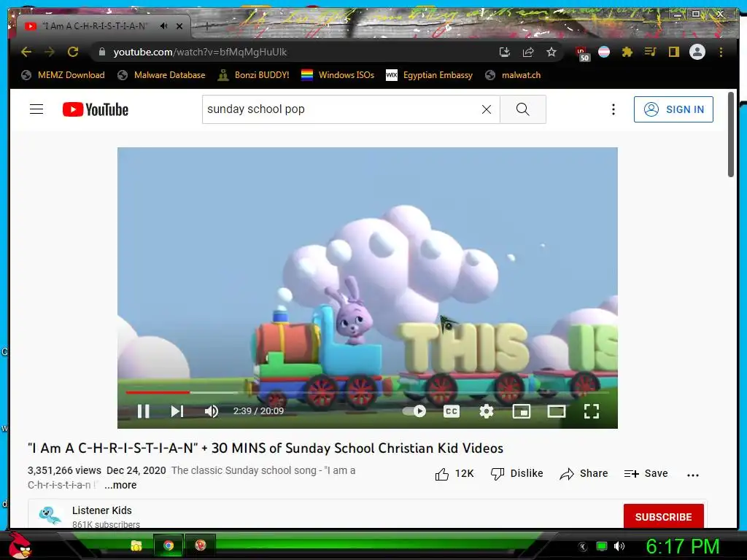The width and height of the screenshot is (747, 560).
Task: Open the MEMZ Download bookmark
Action: coord(63,75)
